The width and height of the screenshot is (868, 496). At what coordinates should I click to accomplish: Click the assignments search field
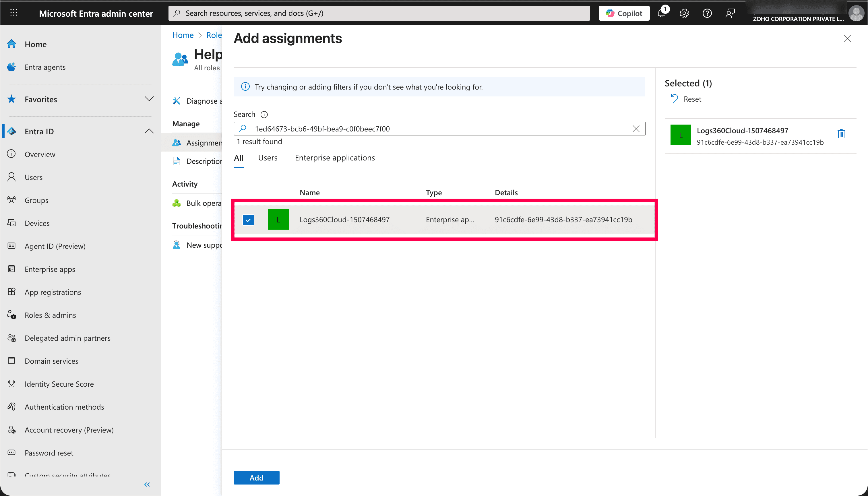pos(439,128)
